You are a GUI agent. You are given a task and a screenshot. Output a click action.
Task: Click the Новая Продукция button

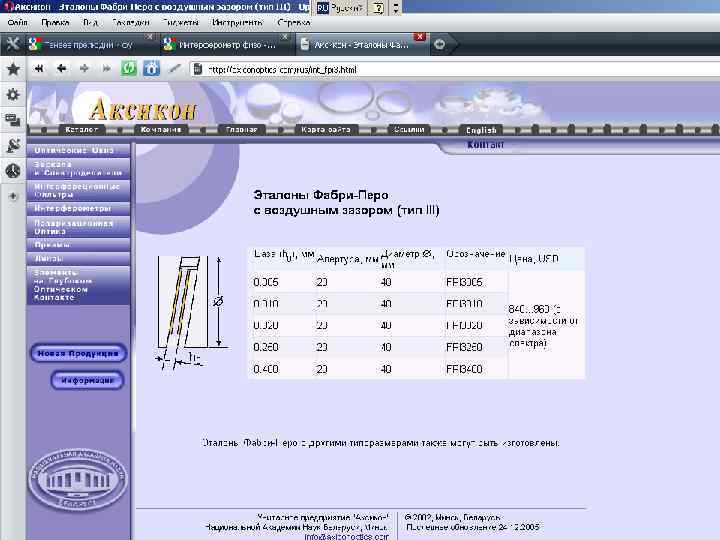[x=78, y=354]
